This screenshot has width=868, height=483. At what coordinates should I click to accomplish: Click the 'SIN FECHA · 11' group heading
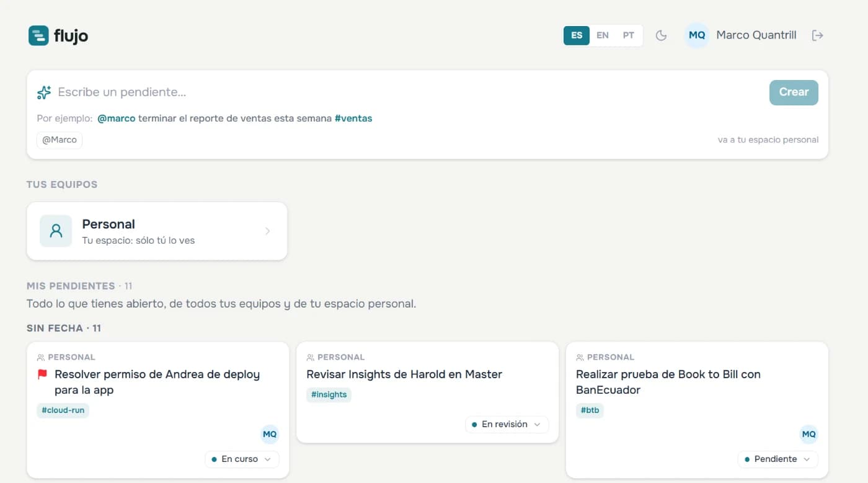click(x=64, y=329)
